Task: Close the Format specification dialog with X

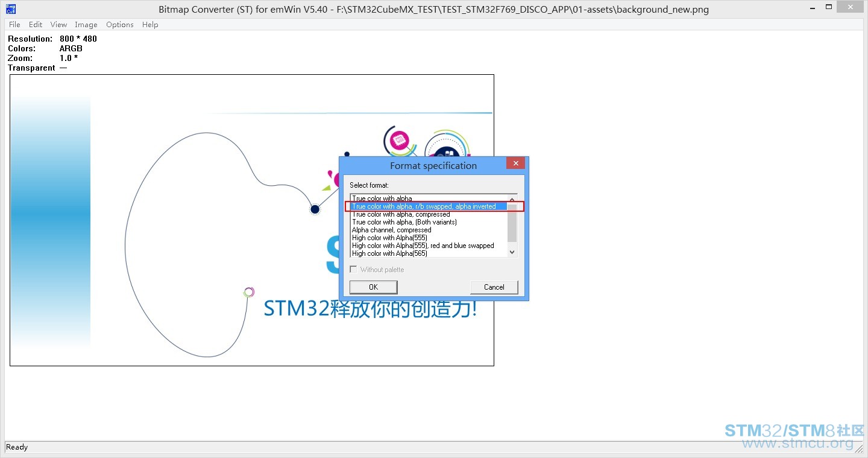Action: 515,164
